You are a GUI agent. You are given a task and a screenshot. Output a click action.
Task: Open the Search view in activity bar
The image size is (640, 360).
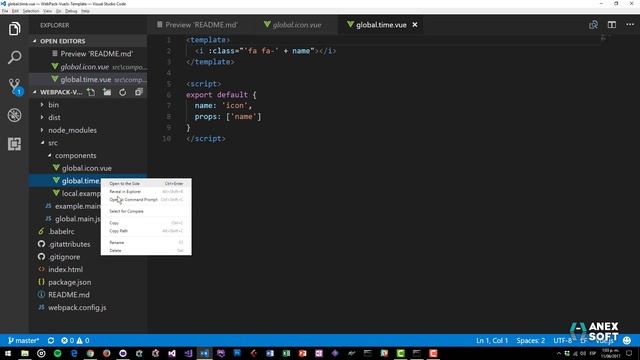(x=14, y=57)
